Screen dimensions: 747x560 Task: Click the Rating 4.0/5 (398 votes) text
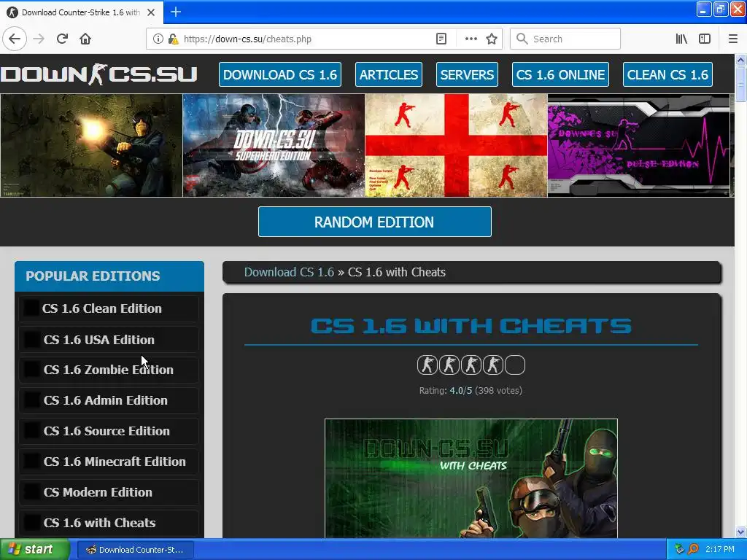pos(471,391)
